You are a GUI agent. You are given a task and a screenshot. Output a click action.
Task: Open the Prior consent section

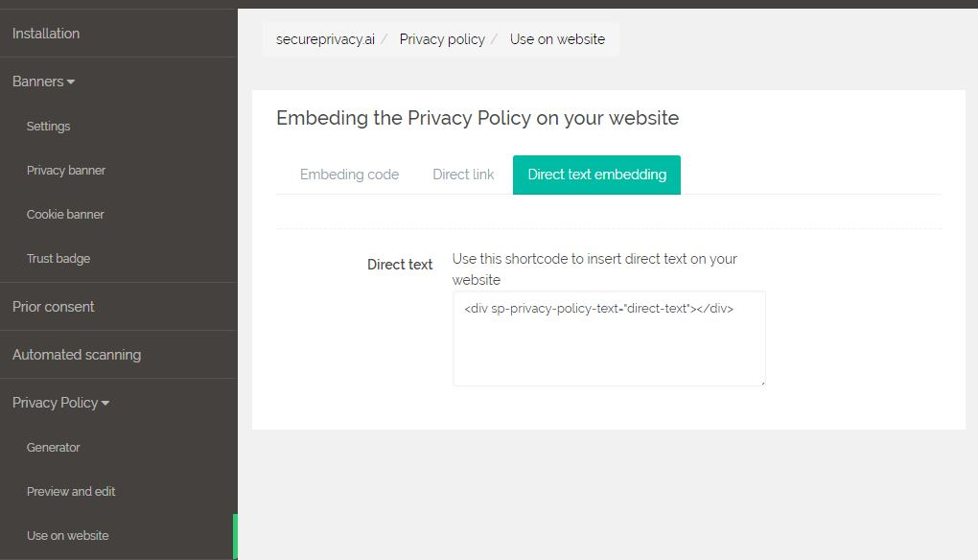(x=53, y=306)
